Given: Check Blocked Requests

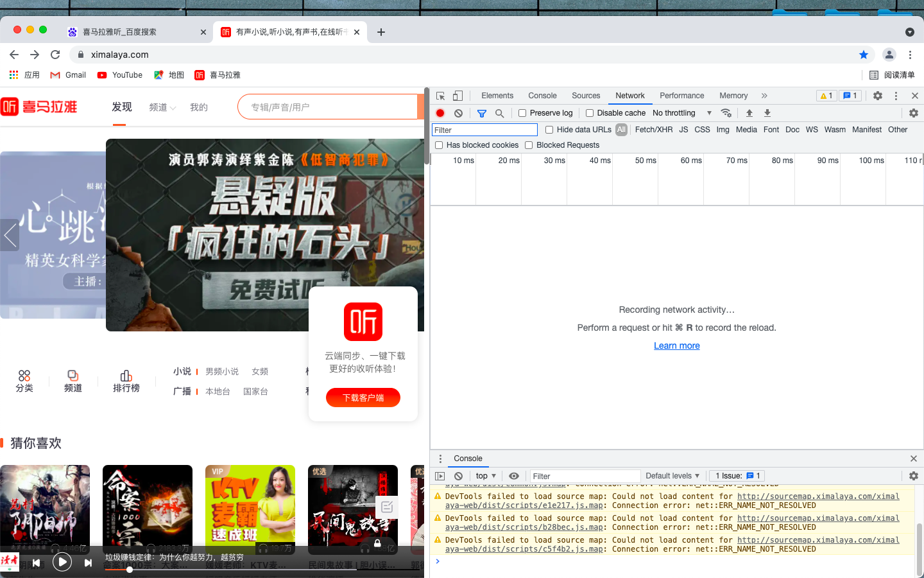Looking at the screenshot, I should coord(529,145).
